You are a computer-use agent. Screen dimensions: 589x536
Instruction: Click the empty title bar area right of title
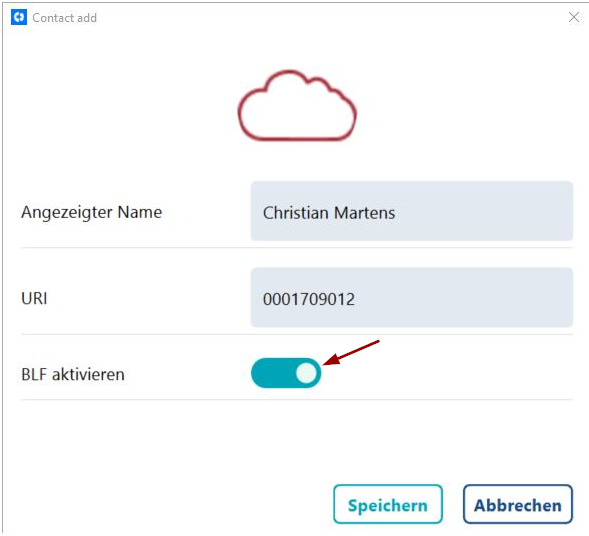[331, 18]
